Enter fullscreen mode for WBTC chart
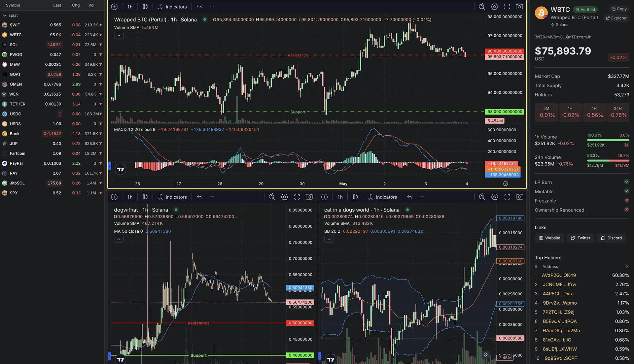The height and width of the screenshot is (364, 634). tap(507, 7)
